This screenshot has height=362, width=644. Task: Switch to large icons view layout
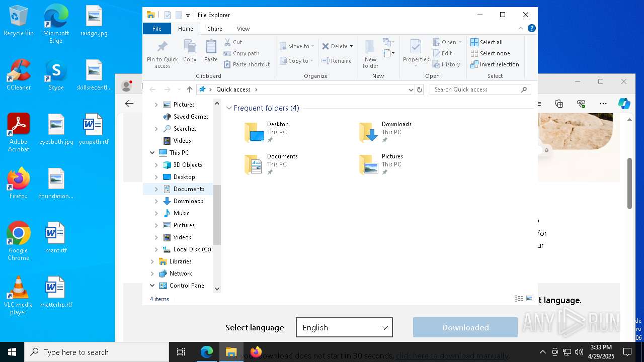coord(530,299)
